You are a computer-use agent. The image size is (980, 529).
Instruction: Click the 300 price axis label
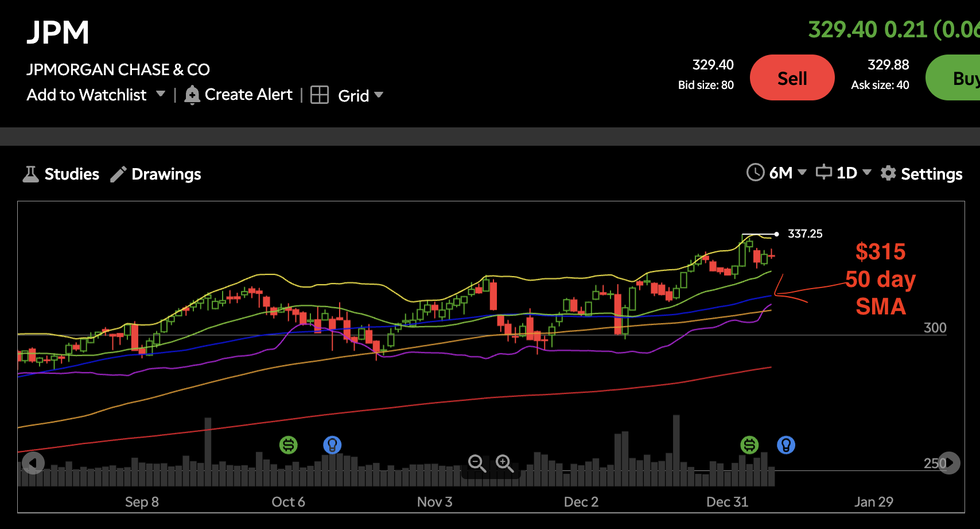(x=935, y=328)
